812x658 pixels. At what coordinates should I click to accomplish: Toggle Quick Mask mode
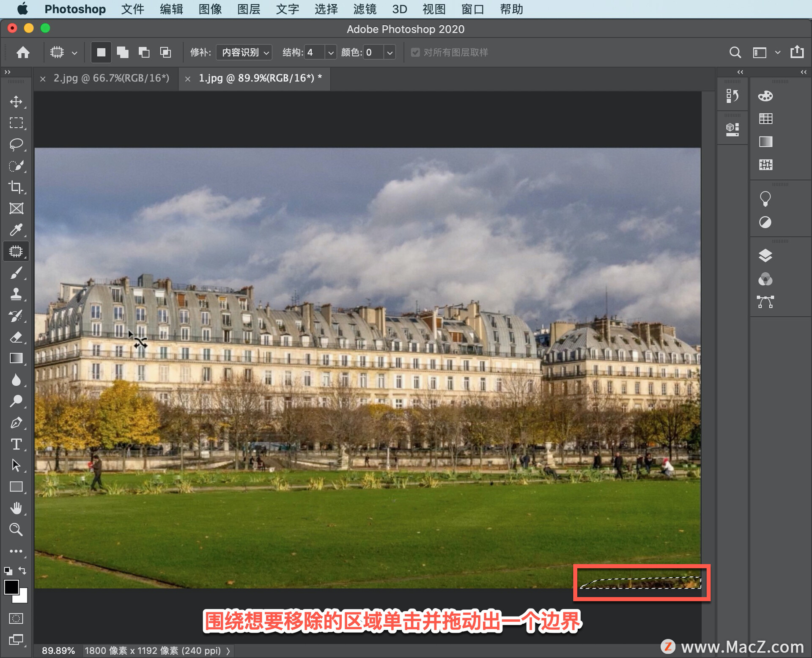tap(16, 618)
